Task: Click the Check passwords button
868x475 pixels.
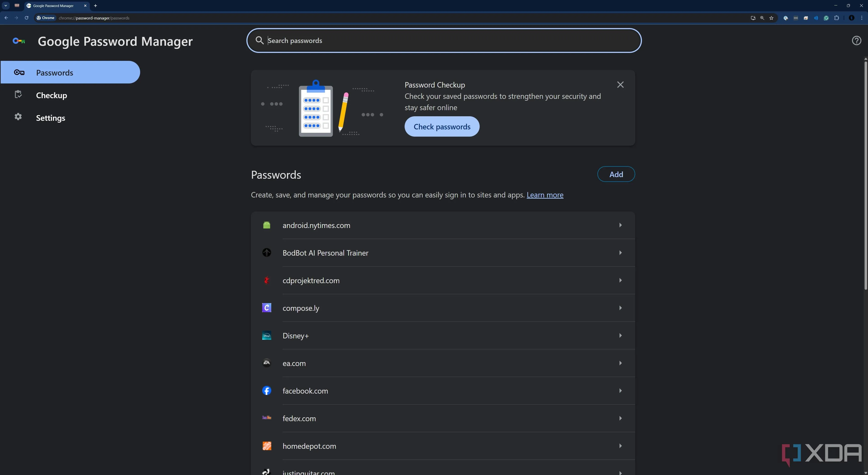Action: click(x=442, y=127)
